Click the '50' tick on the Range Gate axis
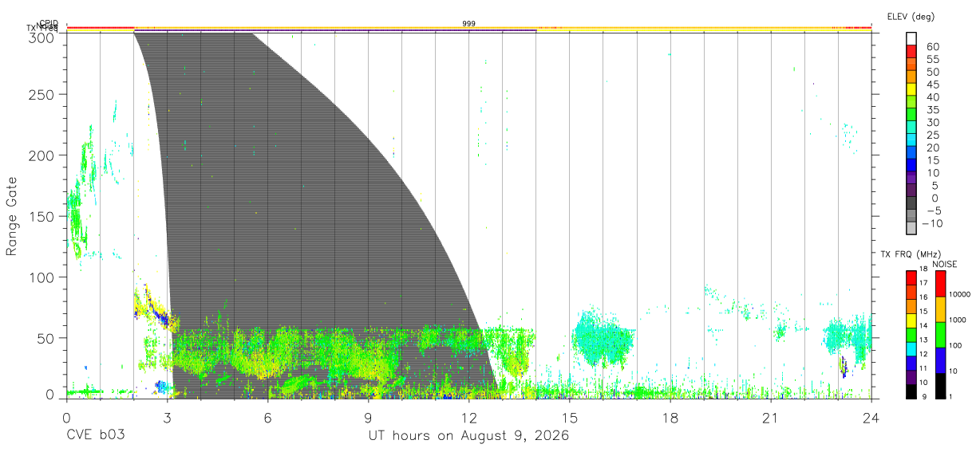 click(46, 338)
